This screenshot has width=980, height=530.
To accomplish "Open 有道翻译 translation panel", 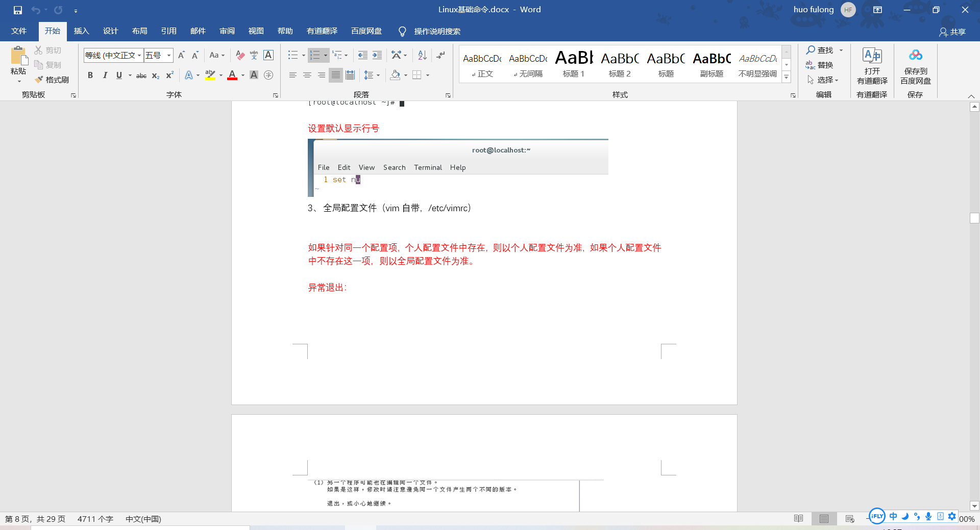I will pos(871,66).
